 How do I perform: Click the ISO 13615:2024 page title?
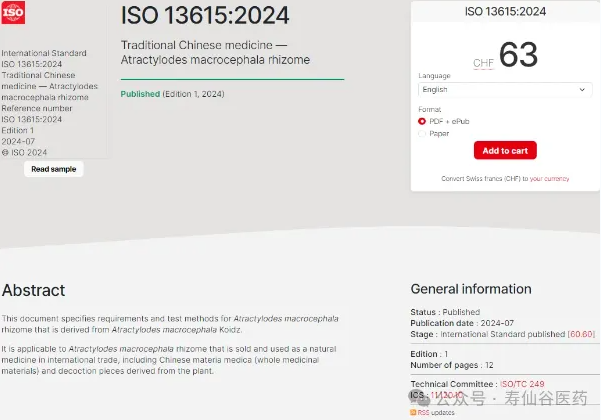click(205, 16)
